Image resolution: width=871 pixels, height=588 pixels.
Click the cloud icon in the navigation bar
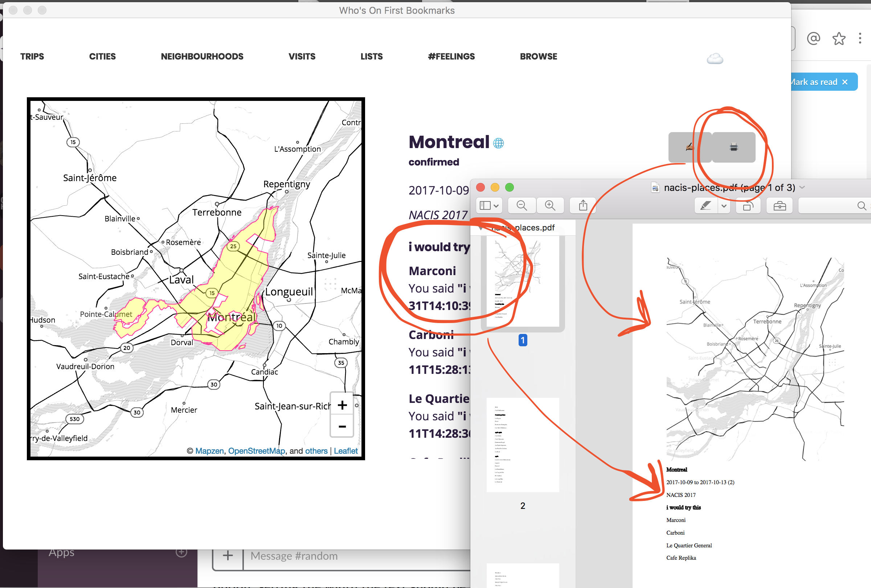click(715, 58)
